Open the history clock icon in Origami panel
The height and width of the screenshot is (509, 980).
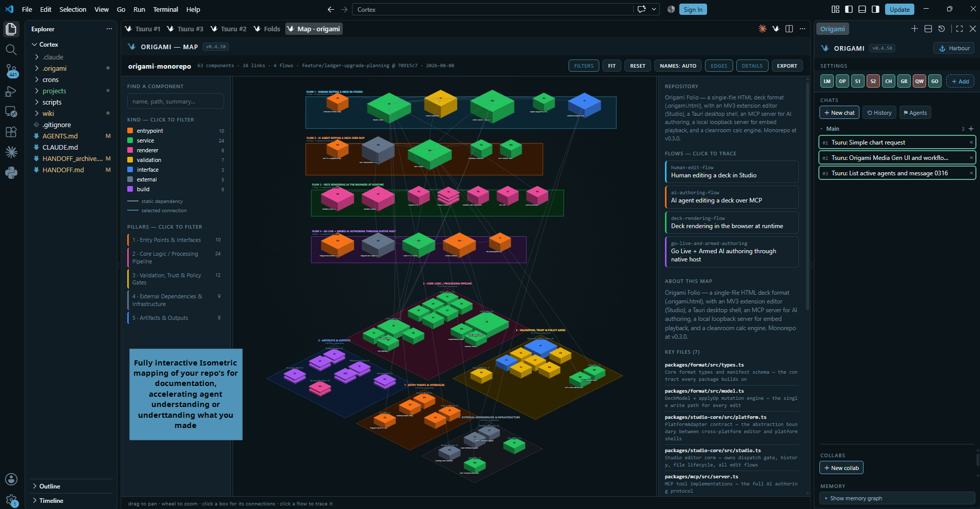942,29
